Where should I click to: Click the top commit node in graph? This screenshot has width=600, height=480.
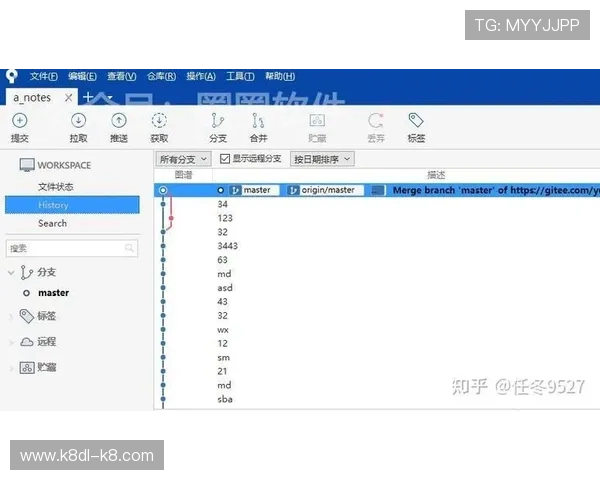click(x=163, y=190)
